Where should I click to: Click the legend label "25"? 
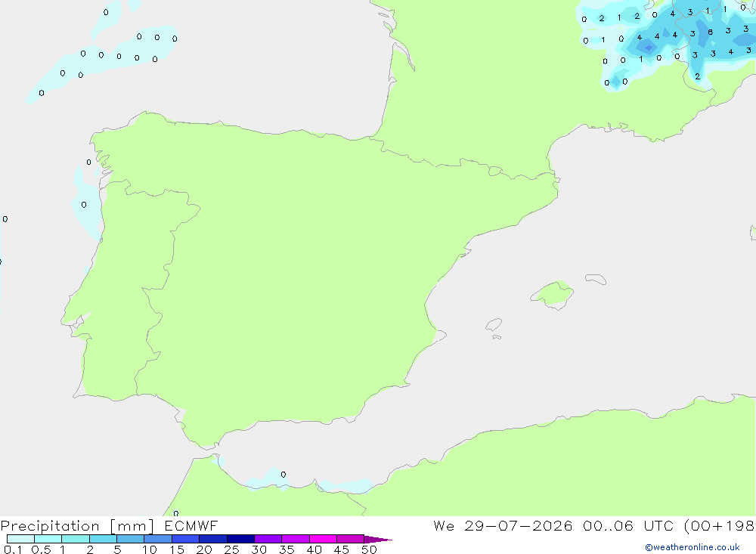[231, 549]
